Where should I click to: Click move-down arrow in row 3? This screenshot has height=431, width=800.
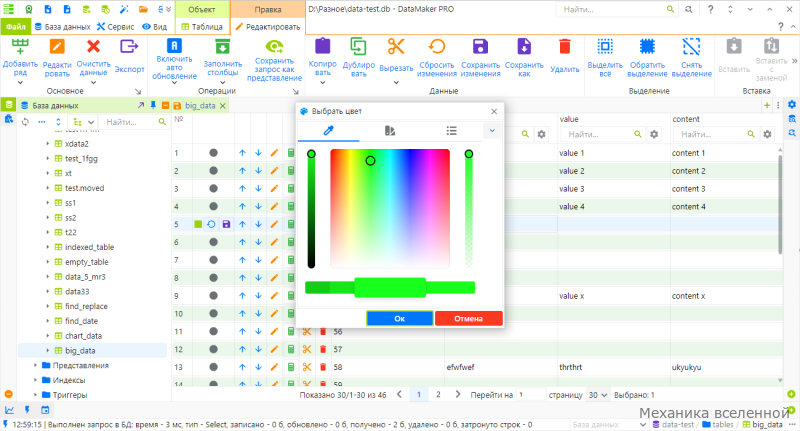coord(259,189)
